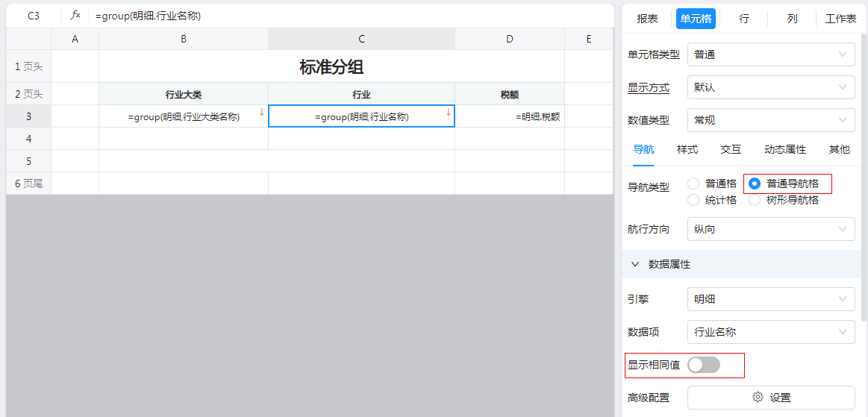
Task: Toggle the 显示相同值 switch
Action: click(704, 365)
